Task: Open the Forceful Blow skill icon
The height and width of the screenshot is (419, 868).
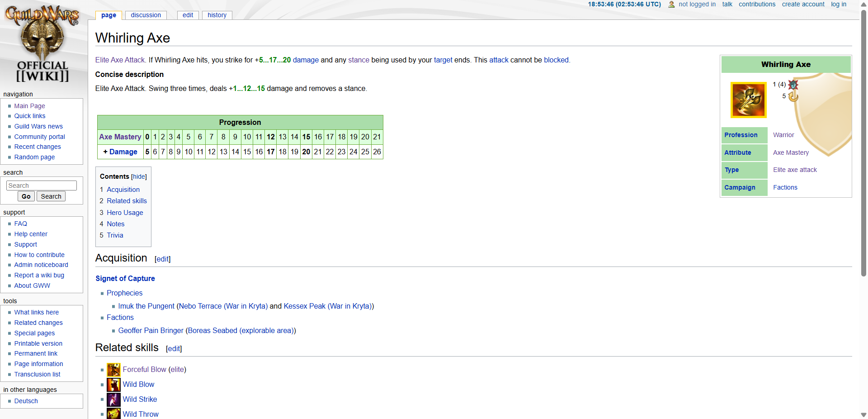Action: [113, 370]
